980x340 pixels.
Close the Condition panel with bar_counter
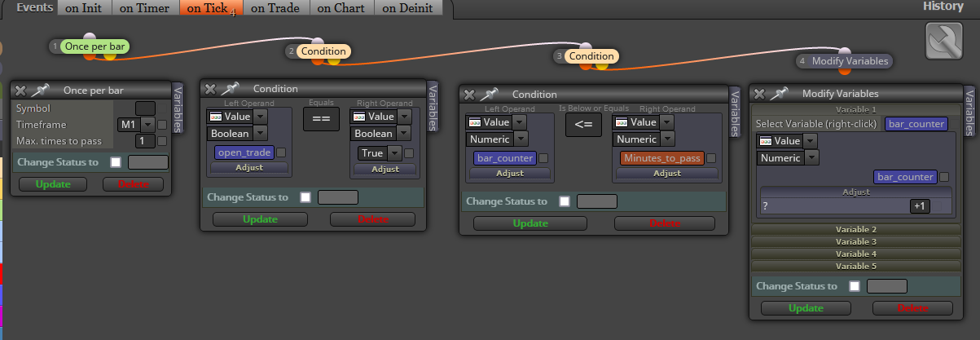point(469,95)
